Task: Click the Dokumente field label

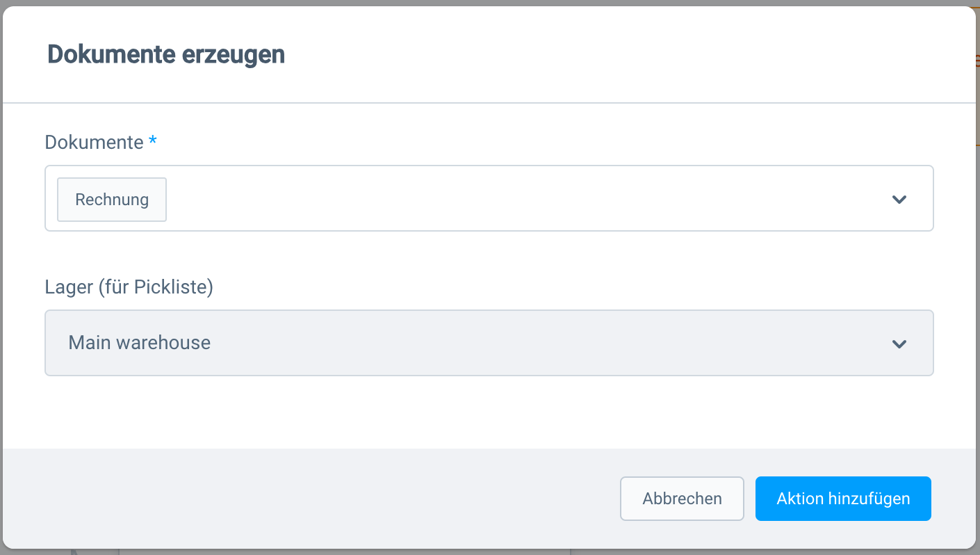Action: pyautogui.click(x=92, y=142)
